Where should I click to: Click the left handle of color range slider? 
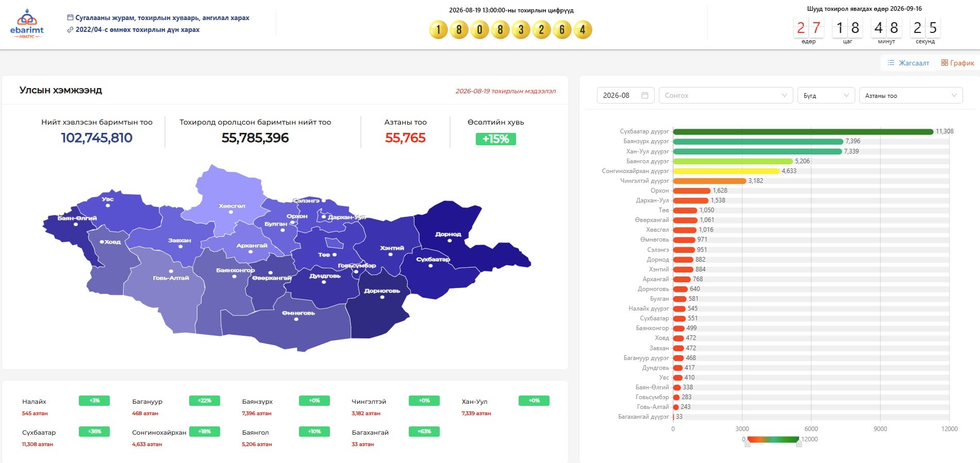748,442
